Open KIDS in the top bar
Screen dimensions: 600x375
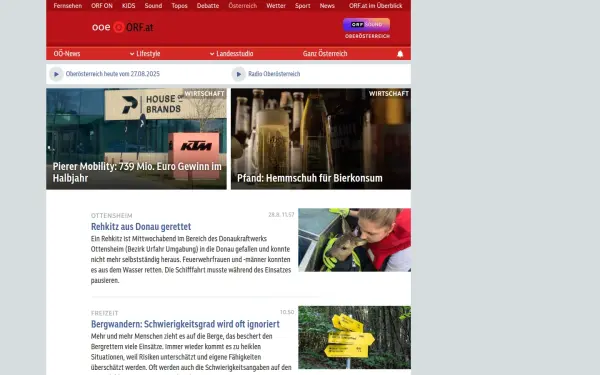129,6
